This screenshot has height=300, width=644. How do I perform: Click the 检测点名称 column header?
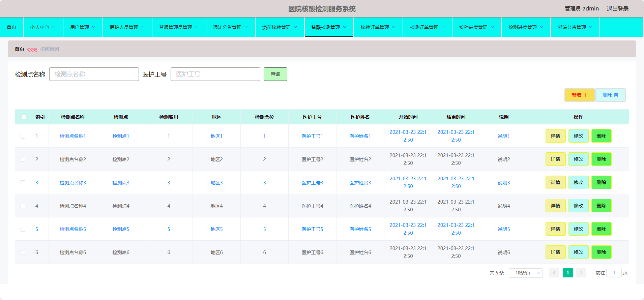tap(73, 117)
